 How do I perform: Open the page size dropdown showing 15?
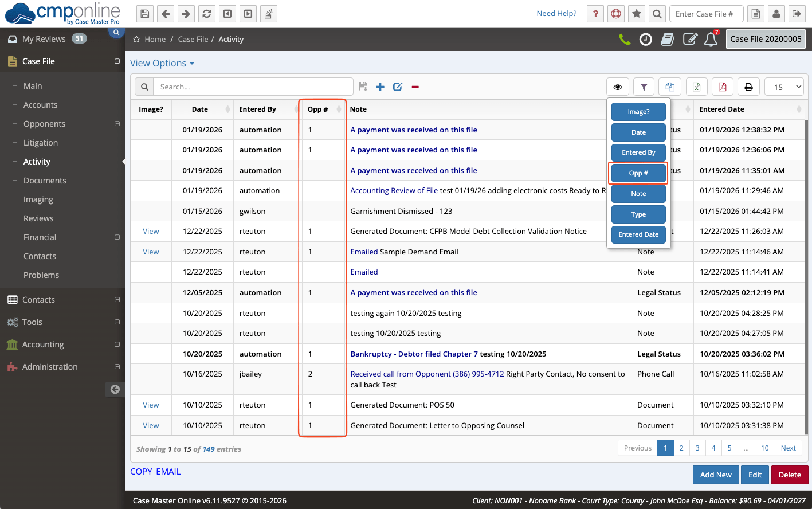784,87
